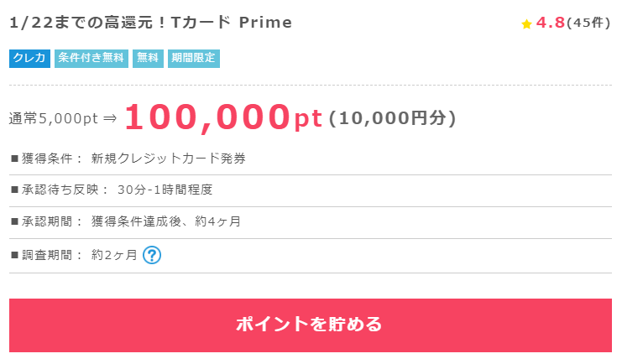622x364 pixels.
Task: Click the 通常5,000pt regular points text
Action: [x=54, y=118]
